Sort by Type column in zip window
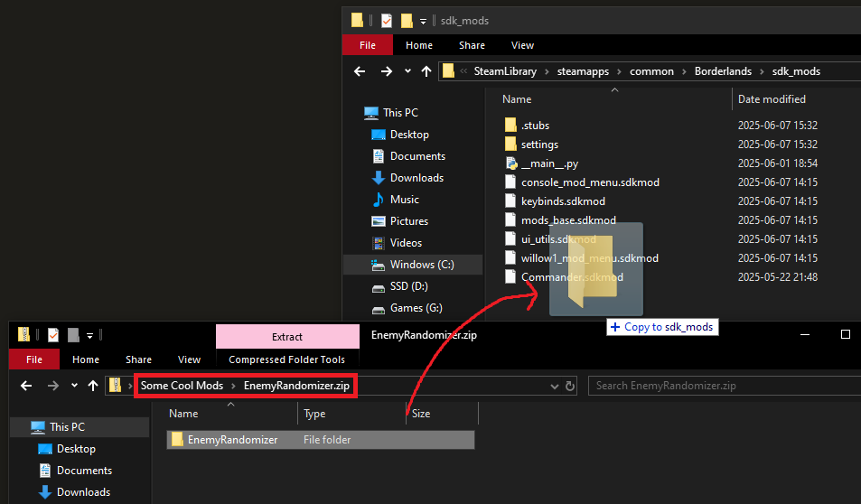The height and width of the screenshot is (504, 861). tap(314, 414)
